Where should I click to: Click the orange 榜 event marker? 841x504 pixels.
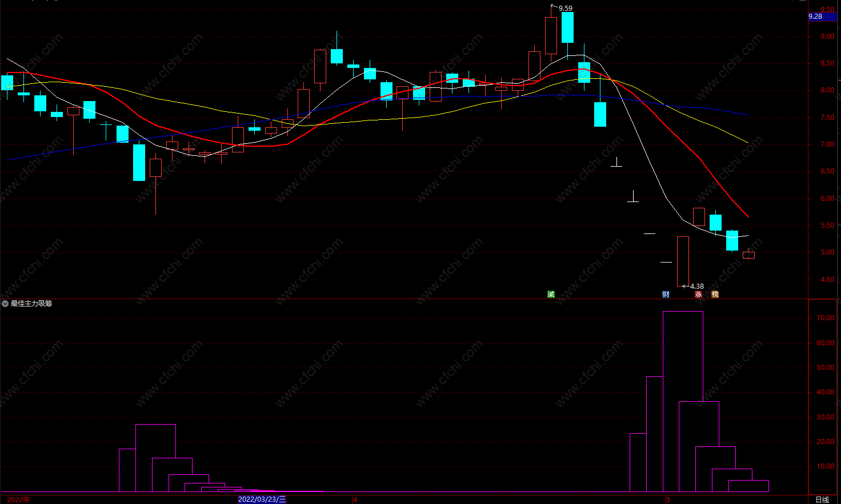[x=715, y=295]
